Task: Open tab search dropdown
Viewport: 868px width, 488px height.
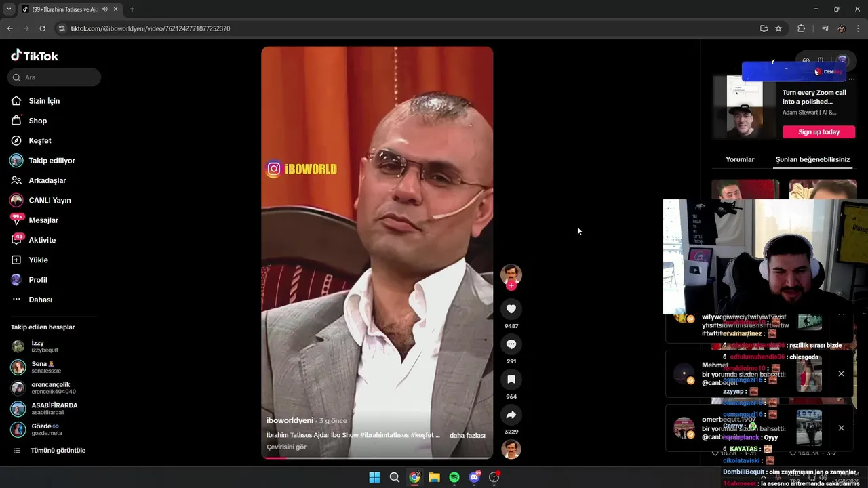Action: (x=8, y=9)
